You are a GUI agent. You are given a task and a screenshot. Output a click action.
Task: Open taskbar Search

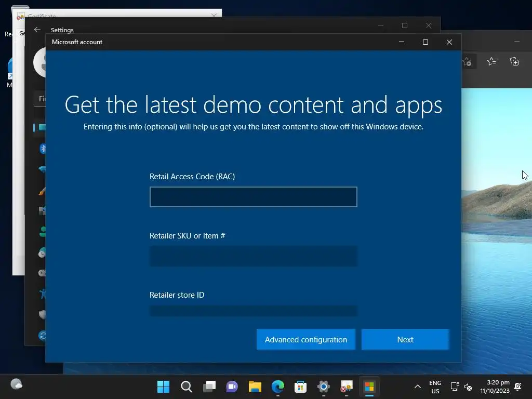[186, 387]
